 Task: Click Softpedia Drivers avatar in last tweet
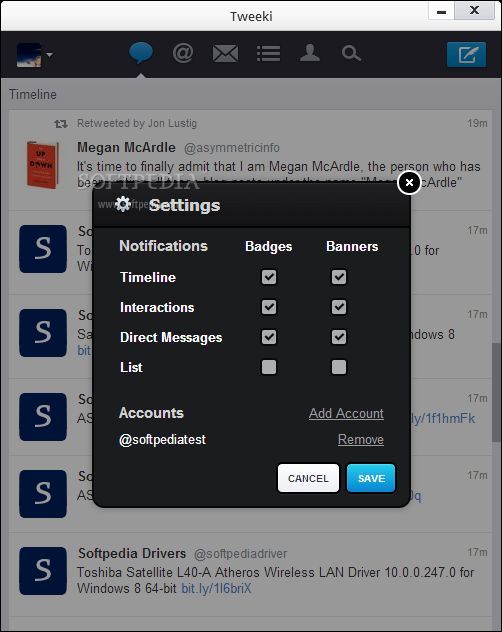43,571
